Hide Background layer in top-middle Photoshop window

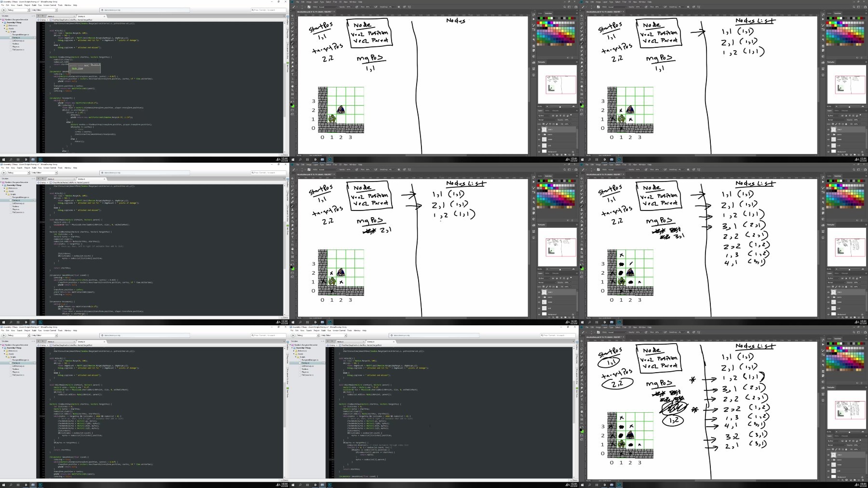pos(539,152)
